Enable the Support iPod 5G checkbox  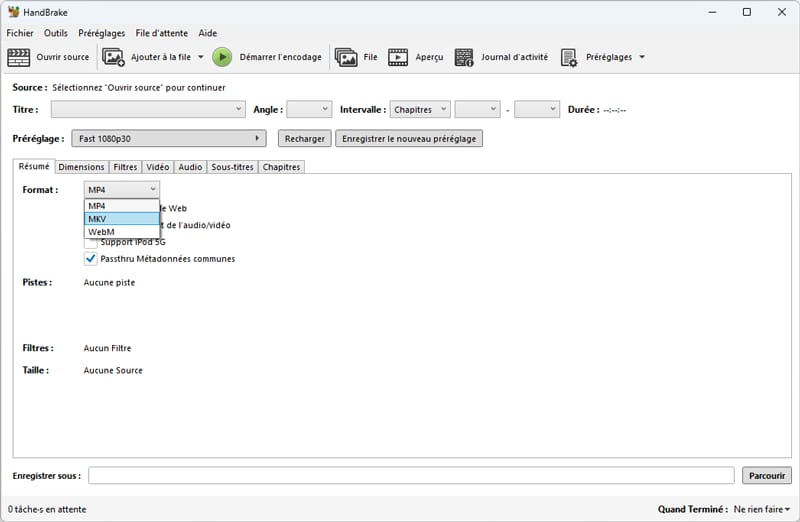point(91,242)
